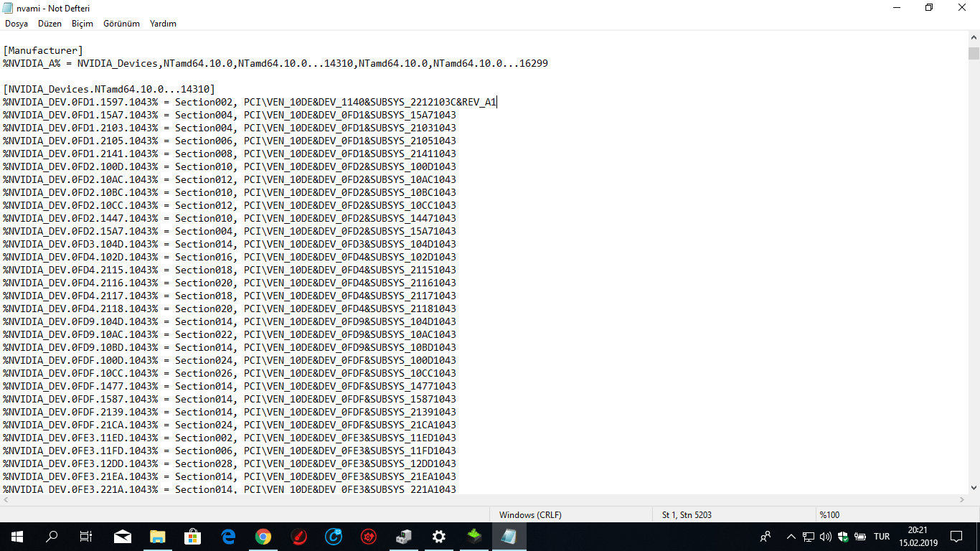The image size is (980, 551).
Task: Click the Notepad icon in the title bar
Action: [x=8, y=8]
